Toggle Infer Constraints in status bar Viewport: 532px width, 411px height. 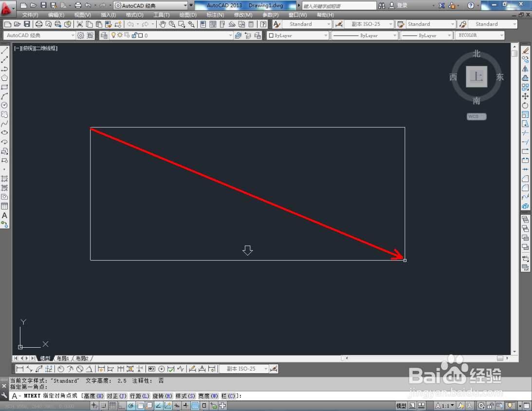pos(94,406)
